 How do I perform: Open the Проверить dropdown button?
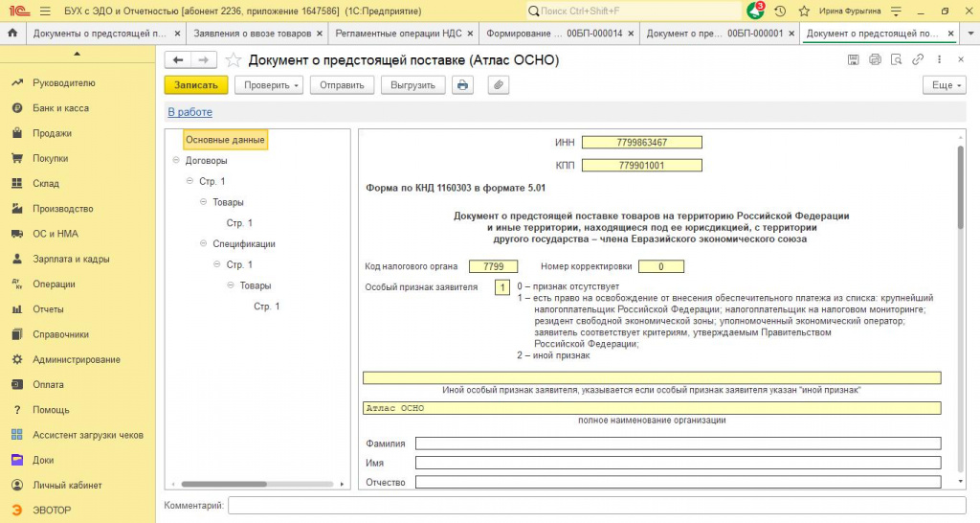(271, 85)
